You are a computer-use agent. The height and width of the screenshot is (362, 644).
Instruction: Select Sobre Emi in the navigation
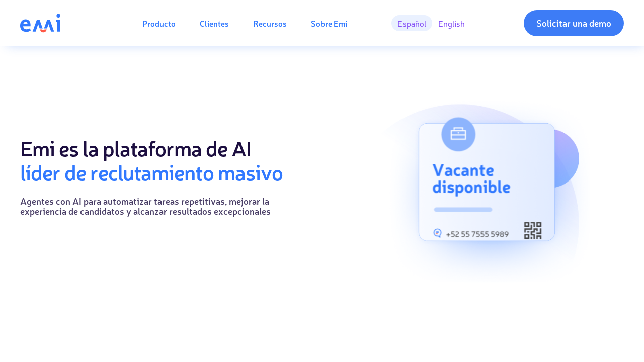(x=329, y=23)
